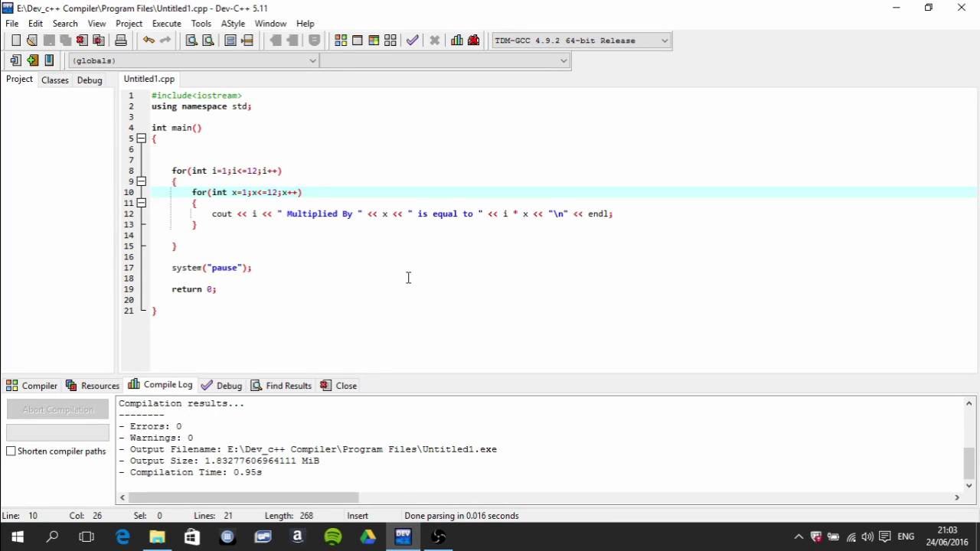Open the AStyle menu

click(233, 24)
